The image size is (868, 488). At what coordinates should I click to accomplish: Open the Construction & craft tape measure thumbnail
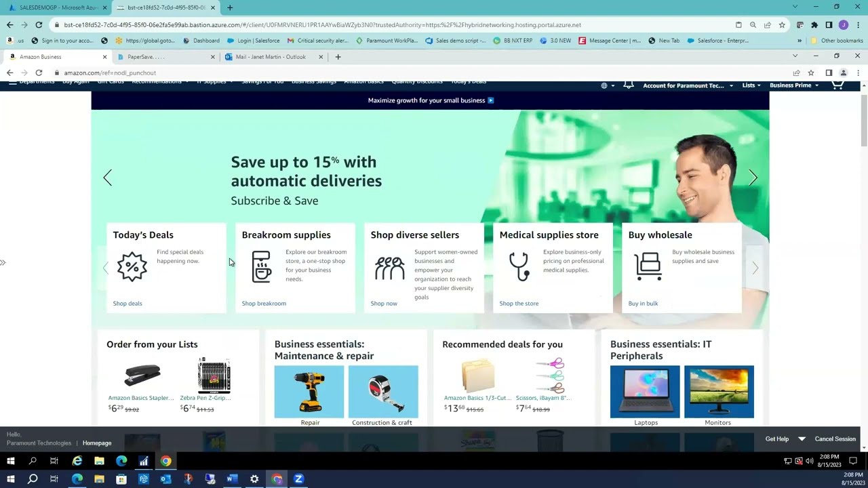383,392
